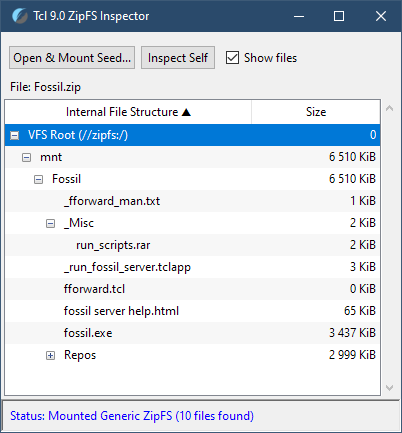Click the 2 999 KiB size value
The image size is (402, 433).
tap(352, 355)
